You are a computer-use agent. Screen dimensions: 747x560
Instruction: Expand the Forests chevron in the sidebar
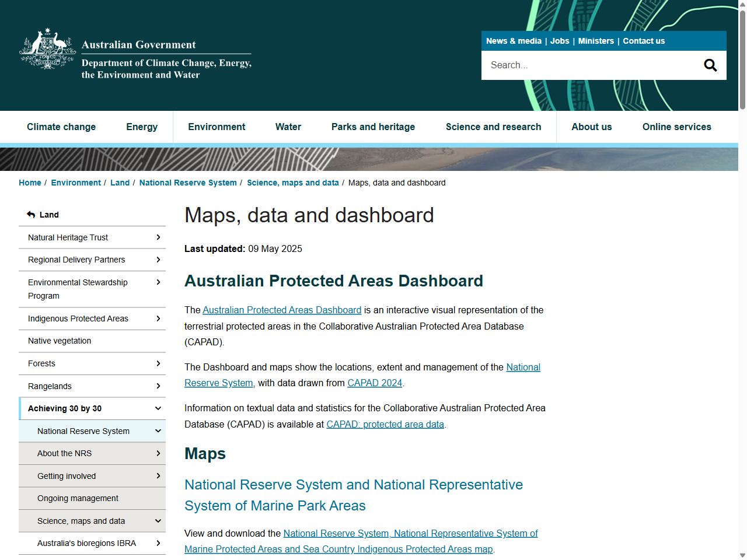[x=158, y=363]
